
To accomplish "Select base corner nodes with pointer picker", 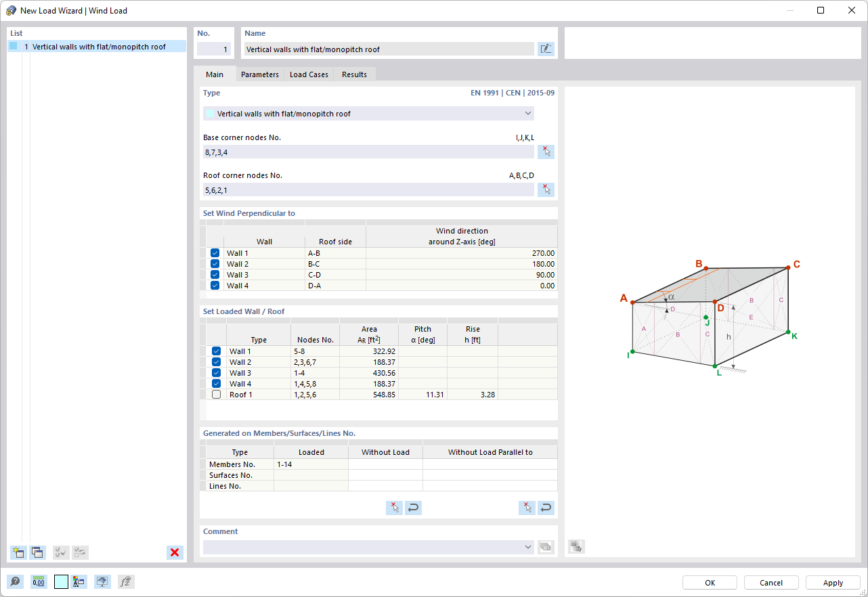I will coord(546,151).
